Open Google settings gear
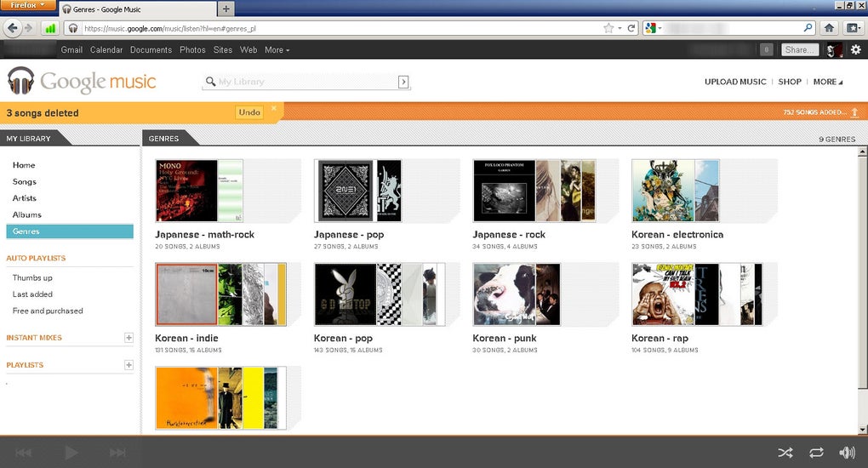 tap(856, 49)
